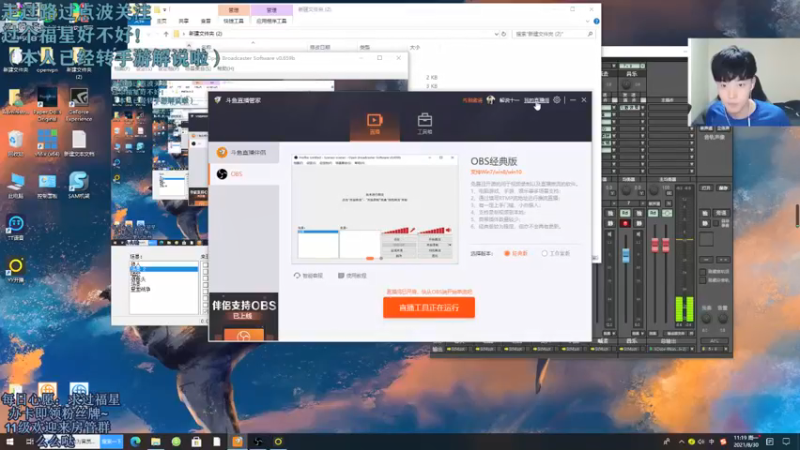Select the 控制面板 desktop icon
Viewport: 800px width, 450px height.
[x=47, y=185]
